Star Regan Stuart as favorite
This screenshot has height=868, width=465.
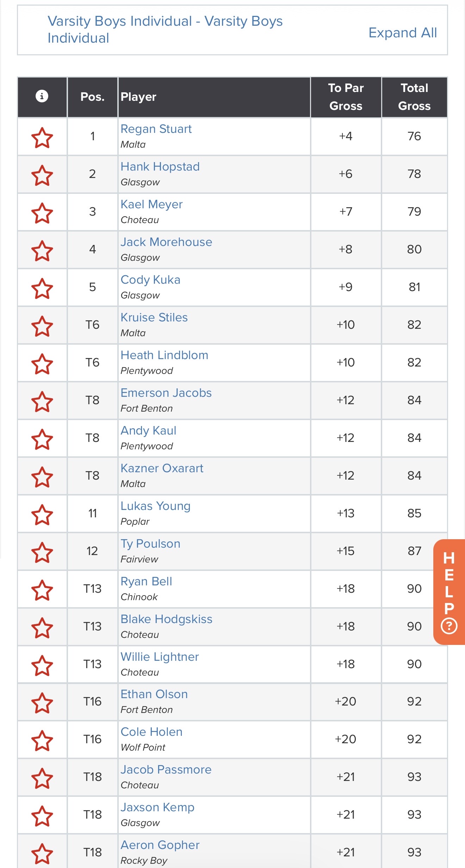point(42,137)
